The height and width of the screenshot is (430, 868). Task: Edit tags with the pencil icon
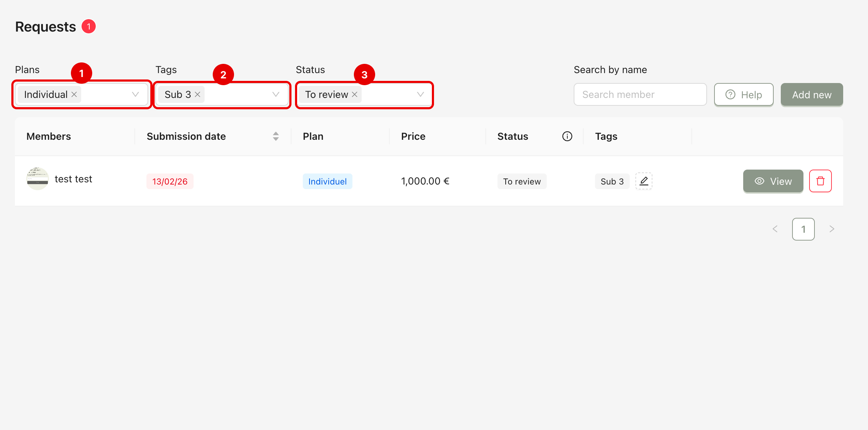click(x=644, y=181)
